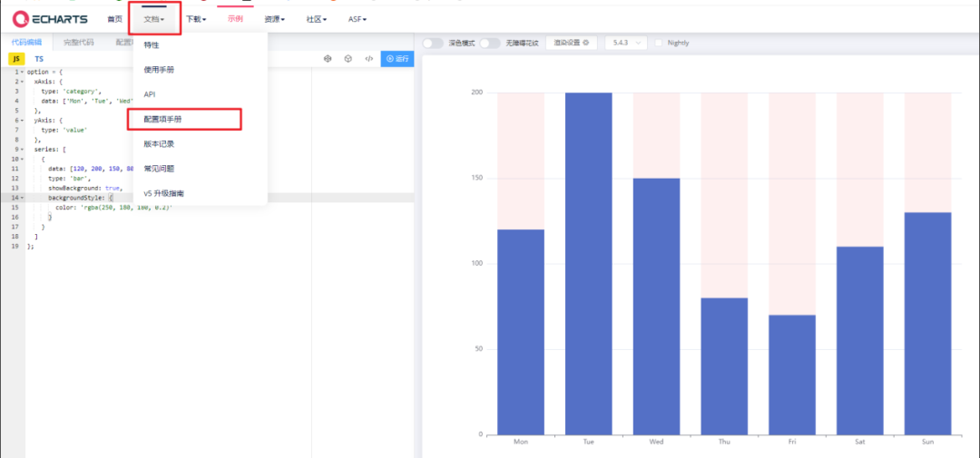Click the Sun bar in chart
The width and height of the screenshot is (980, 458).
(x=927, y=324)
